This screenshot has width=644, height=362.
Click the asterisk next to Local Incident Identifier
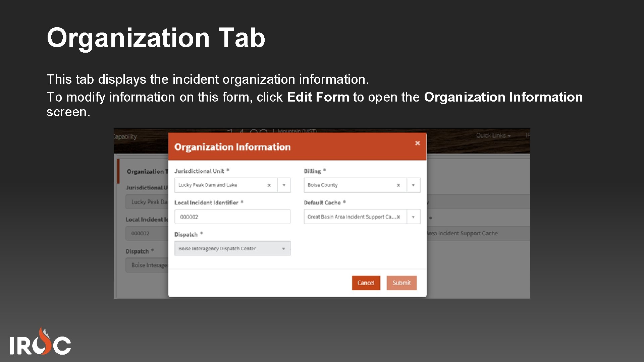click(243, 201)
